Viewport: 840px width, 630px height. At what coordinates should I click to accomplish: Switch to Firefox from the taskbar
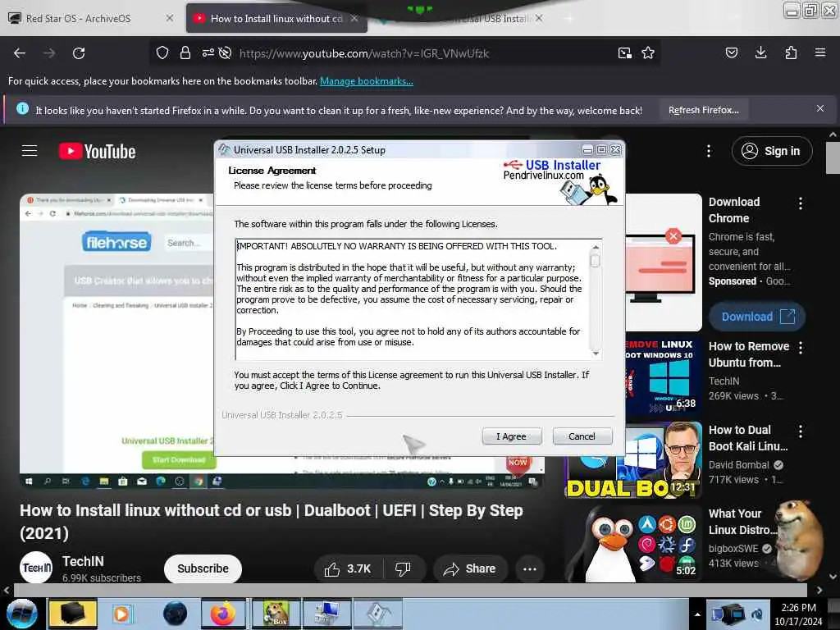(x=223, y=614)
